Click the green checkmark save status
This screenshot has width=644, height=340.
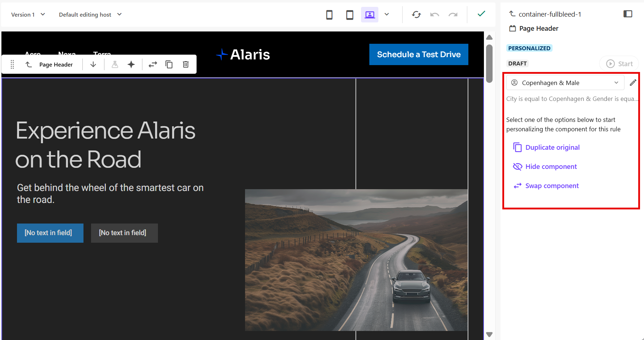(x=481, y=14)
